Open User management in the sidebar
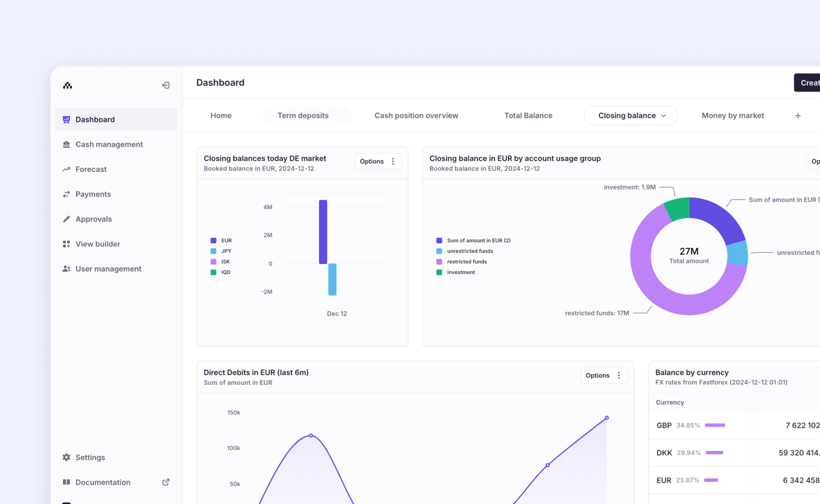 [x=116, y=269]
